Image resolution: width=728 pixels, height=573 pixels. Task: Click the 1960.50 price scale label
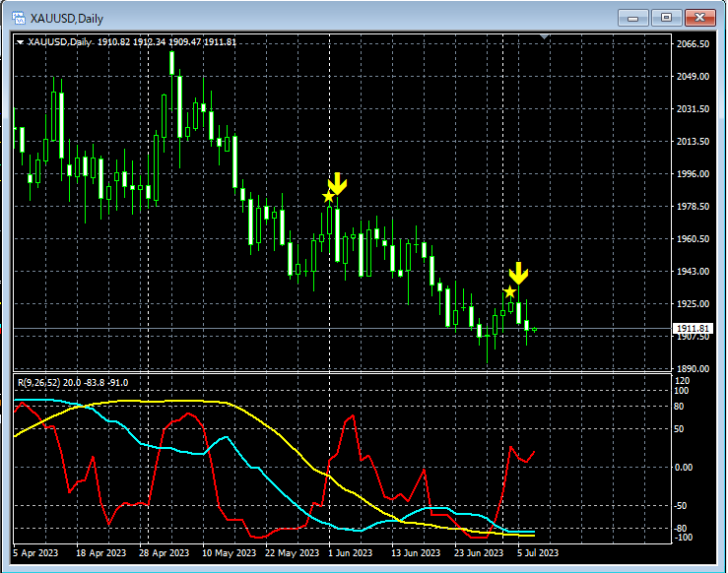point(693,238)
